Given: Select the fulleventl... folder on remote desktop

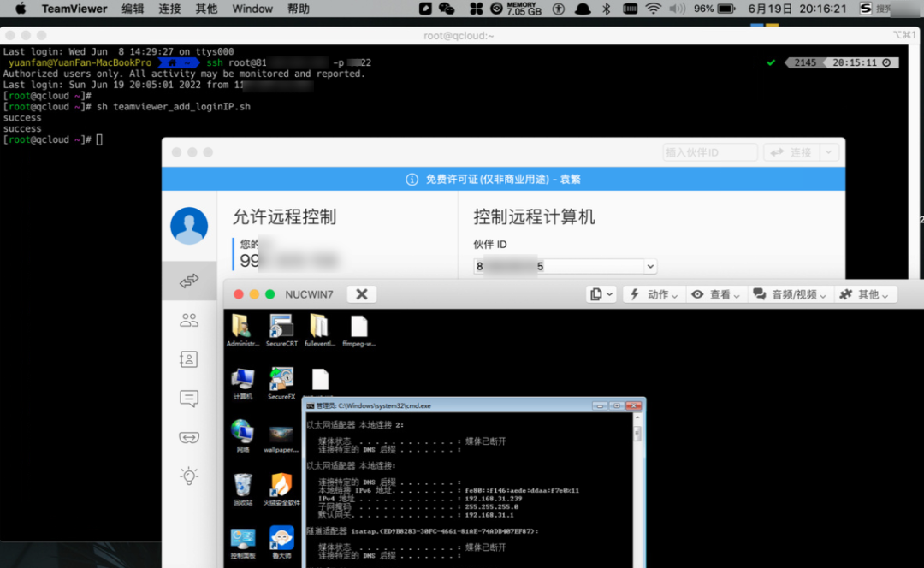Looking at the screenshot, I should tap(319, 330).
